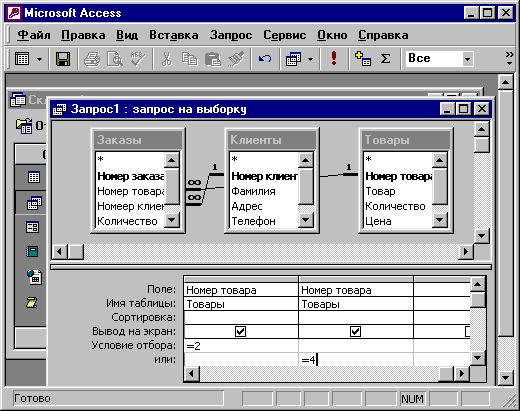Click the Sort cell of the first column

coord(241,318)
